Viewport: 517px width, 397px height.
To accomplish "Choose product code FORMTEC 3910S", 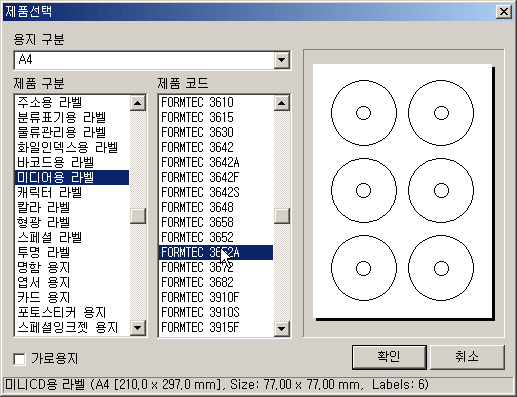I will [x=216, y=312].
